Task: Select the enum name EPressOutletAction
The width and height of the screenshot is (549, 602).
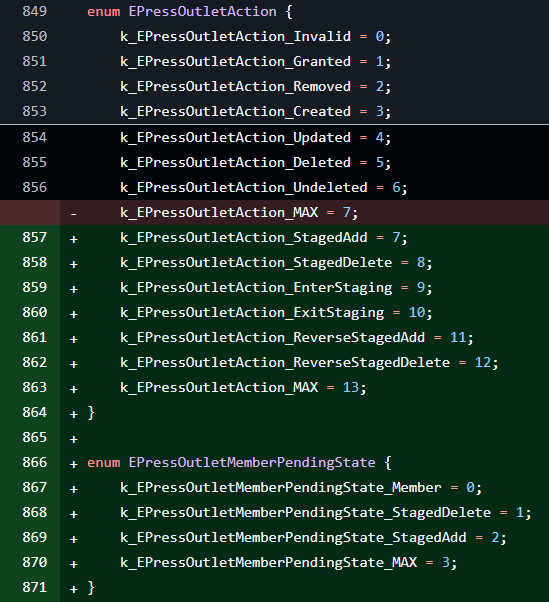Action: pyautogui.click(x=202, y=12)
